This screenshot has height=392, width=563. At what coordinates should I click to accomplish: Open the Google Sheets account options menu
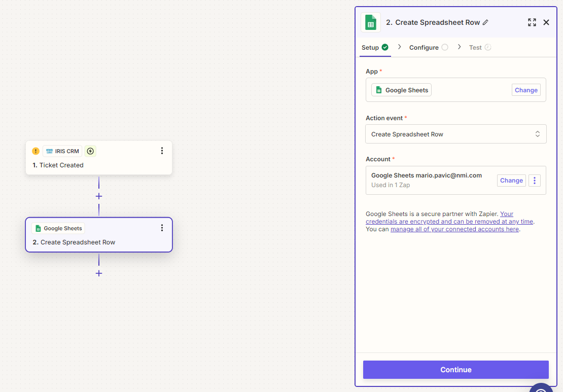point(534,181)
